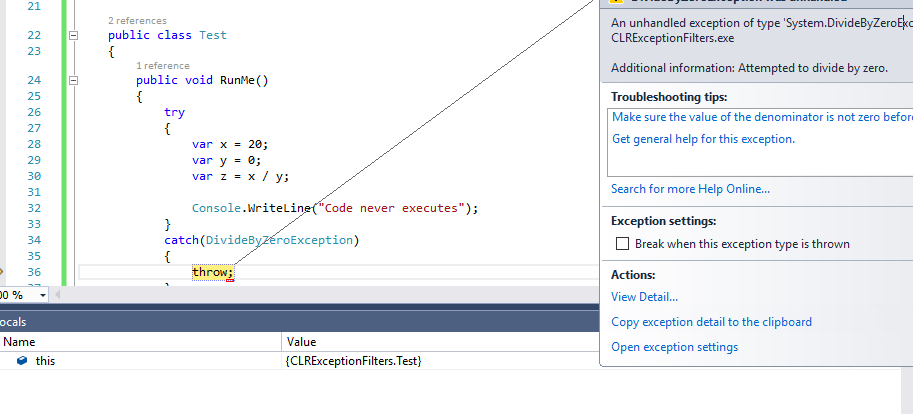Open the editor zoom percentage dropdown

(x=43, y=295)
